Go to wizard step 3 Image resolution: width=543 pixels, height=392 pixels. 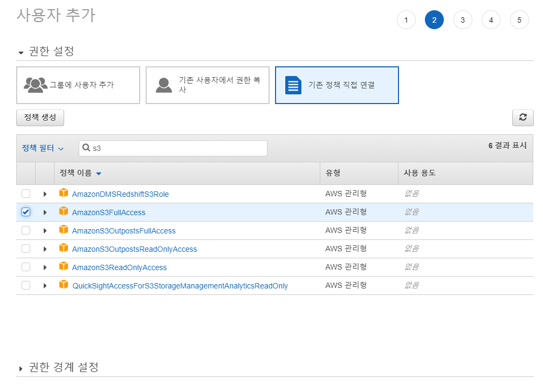[x=463, y=20]
